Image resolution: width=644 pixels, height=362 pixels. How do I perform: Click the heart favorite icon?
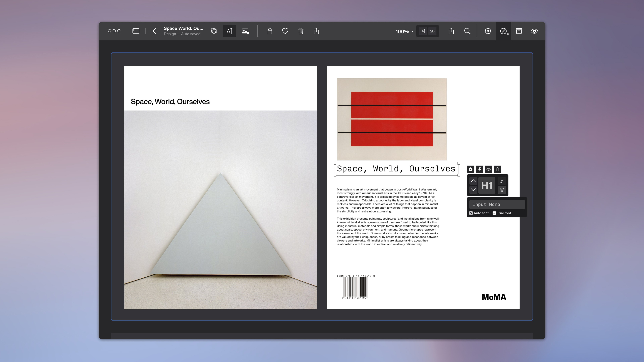coord(285,31)
